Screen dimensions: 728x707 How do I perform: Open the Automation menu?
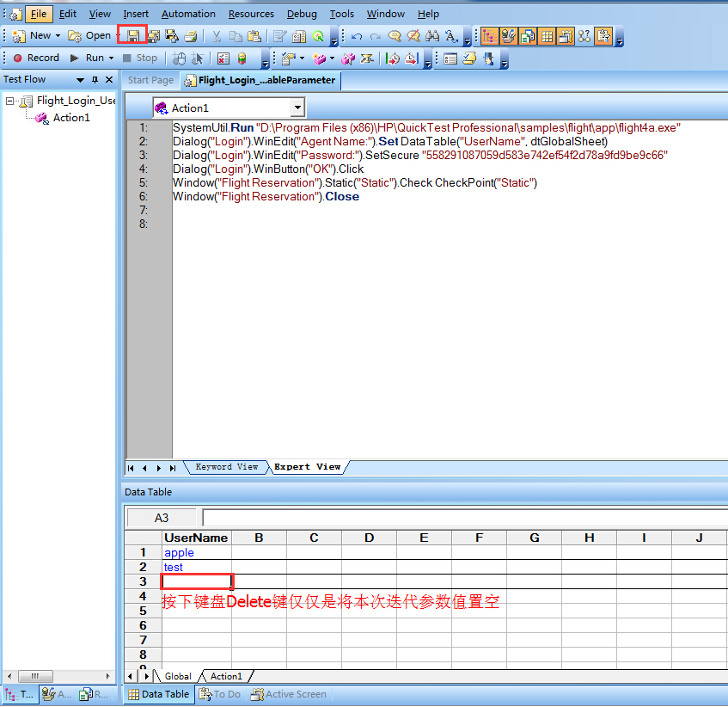click(x=188, y=14)
